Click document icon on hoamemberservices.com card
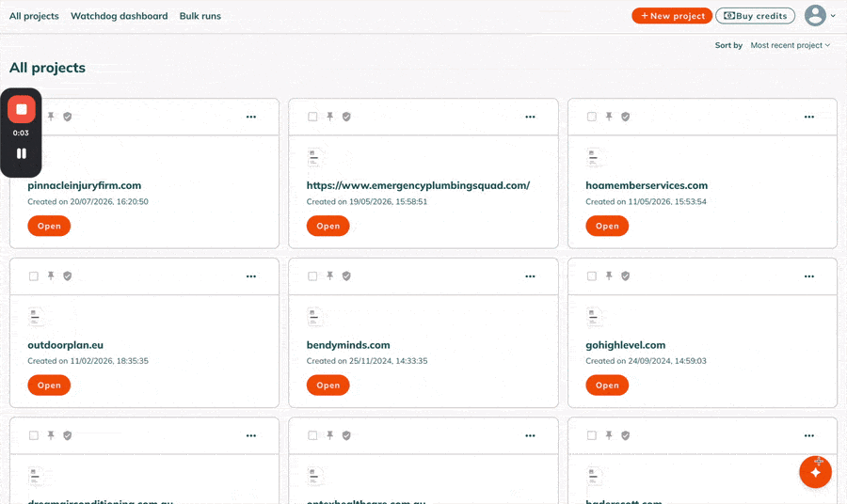Screen dimensions: 847x504 tap(594, 158)
